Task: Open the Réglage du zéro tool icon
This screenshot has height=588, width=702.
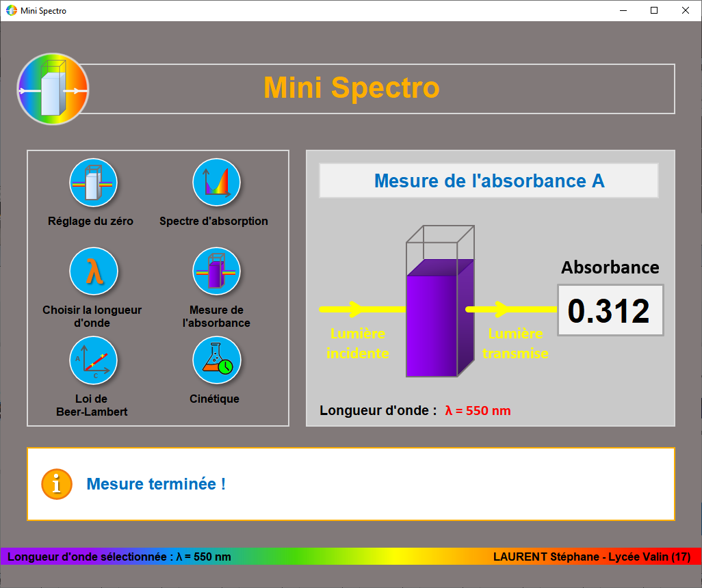Action: 94,183
